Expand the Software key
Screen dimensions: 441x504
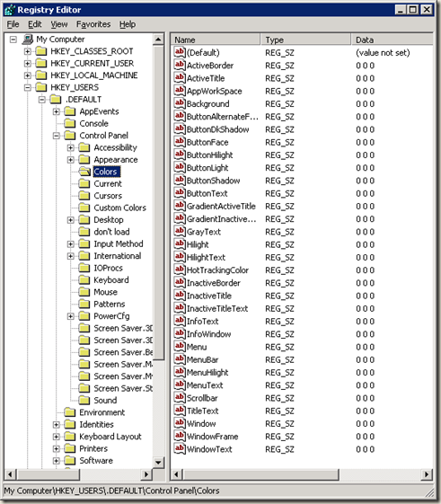point(57,461)
